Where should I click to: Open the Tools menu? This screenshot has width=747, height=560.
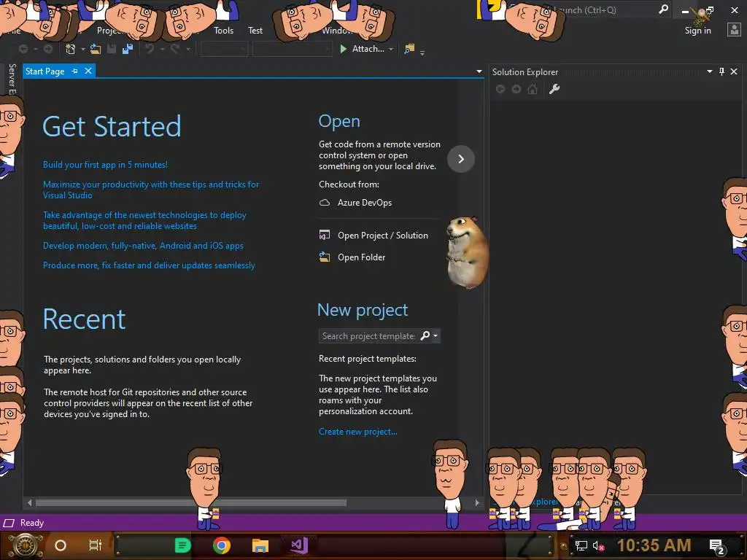click(x=223, y=31)
